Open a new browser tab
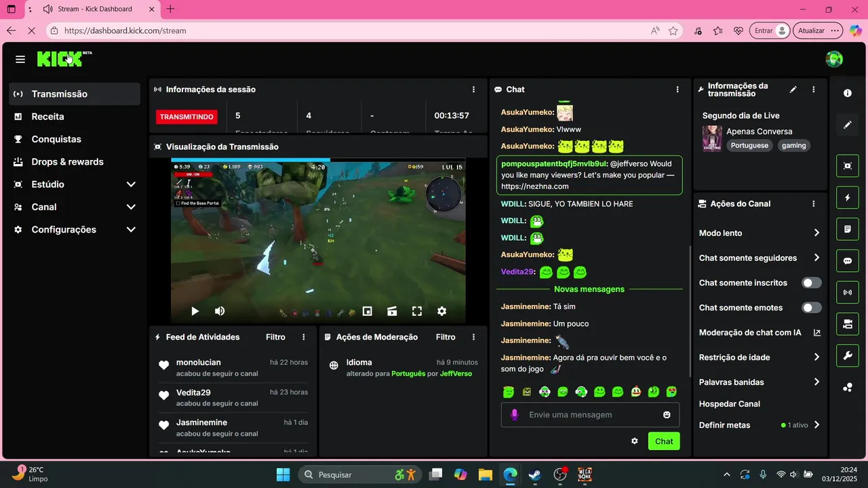This screenshot has height=488, width=868. tap(170, 9)
